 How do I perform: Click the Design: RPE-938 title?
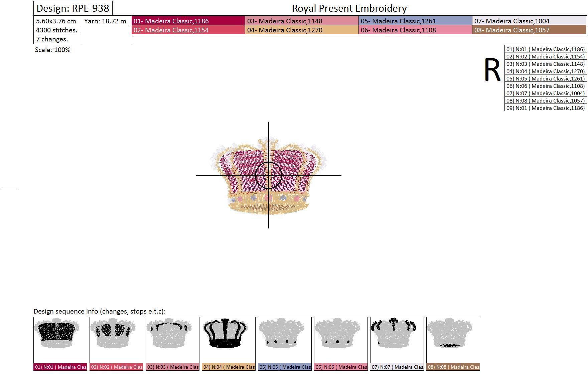click(x=73, y=8)
